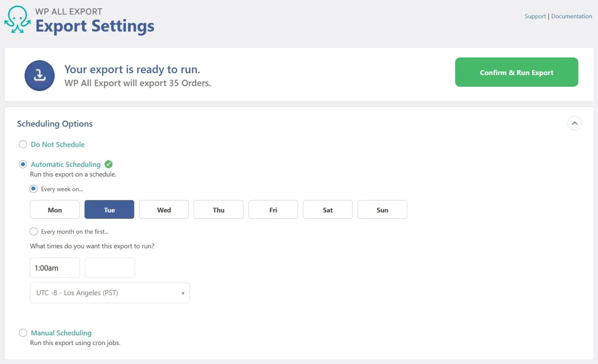The width and height of the screenshot is (598, 364).
Task: Enable Sunday in the weekly schedule
Action: (382, 209)
